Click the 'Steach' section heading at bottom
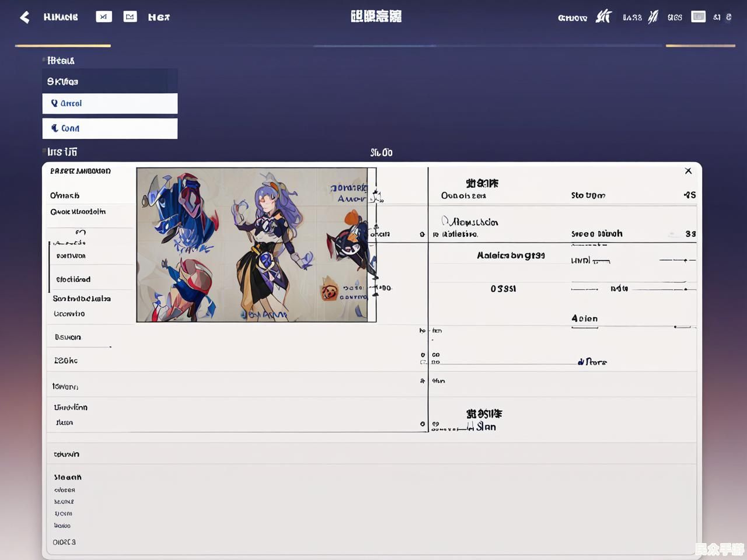747x560 pixels. point(68,477)
